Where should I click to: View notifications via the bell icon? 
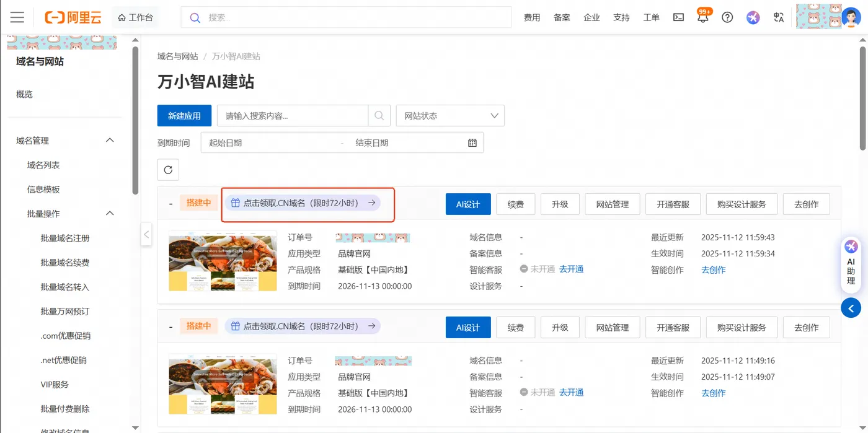coord(702,17)
